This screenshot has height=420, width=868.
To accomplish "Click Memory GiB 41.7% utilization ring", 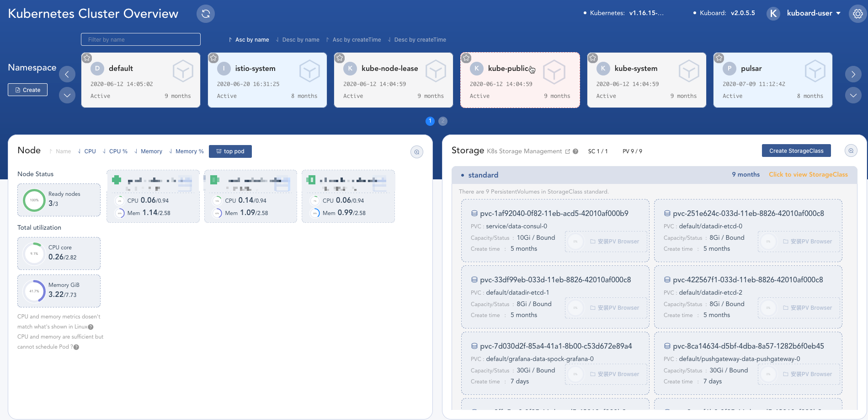I will (x=34, y=291).
